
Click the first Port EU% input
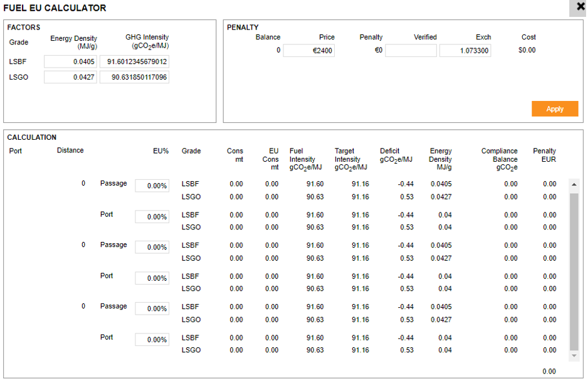(x=152, y=217)
